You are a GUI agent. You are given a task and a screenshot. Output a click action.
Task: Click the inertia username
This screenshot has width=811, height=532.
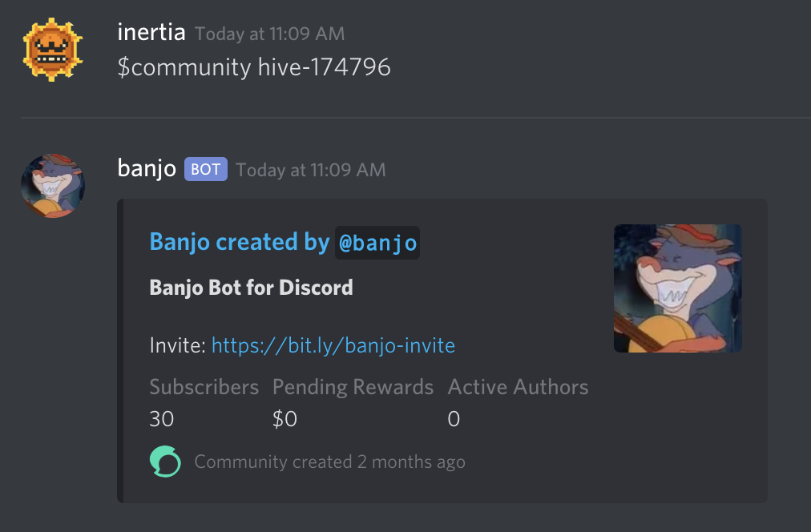click(151, 33)
